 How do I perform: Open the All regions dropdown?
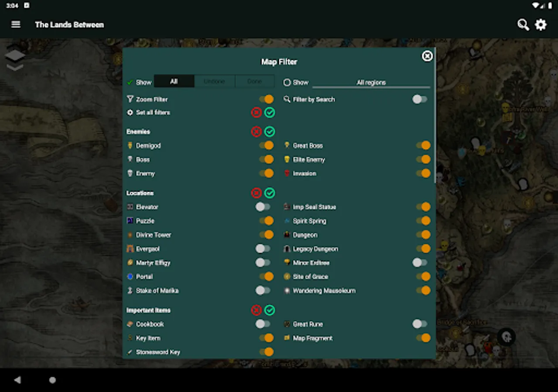[x=371, y=82]
